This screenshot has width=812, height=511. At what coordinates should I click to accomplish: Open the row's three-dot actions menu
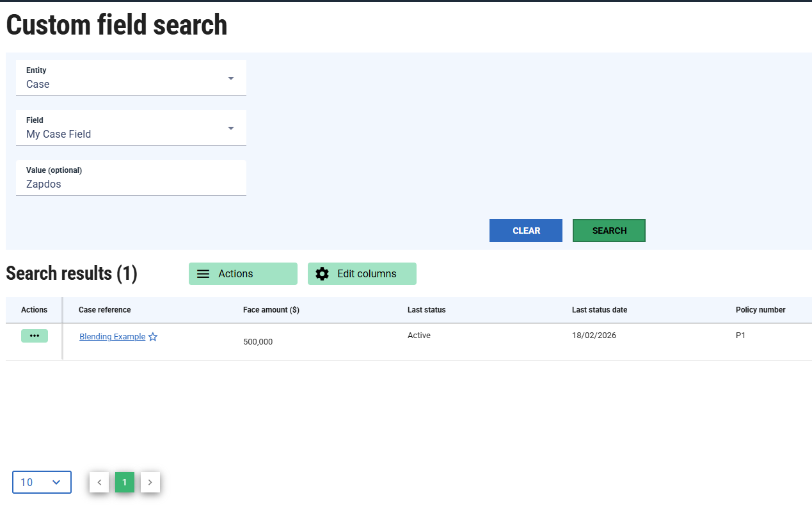[35, 336]
